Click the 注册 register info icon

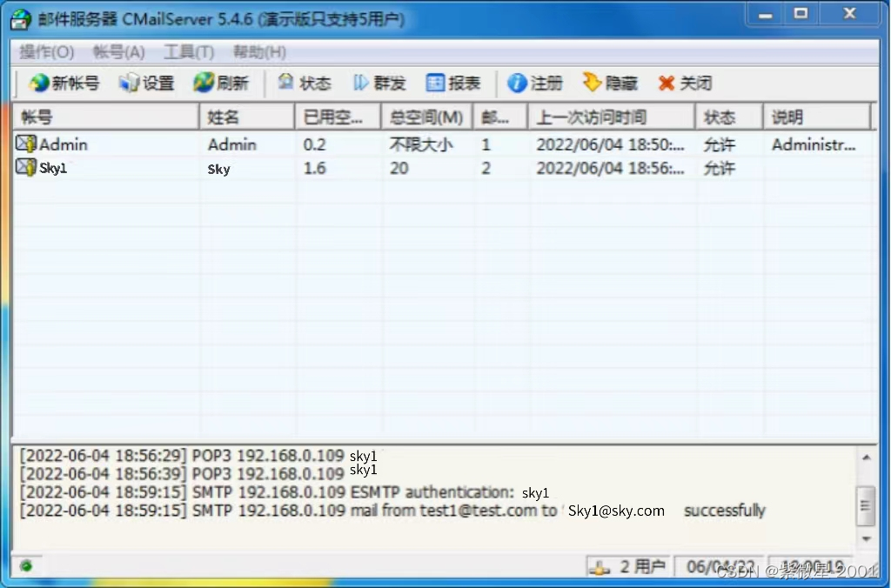pos(517,83)
